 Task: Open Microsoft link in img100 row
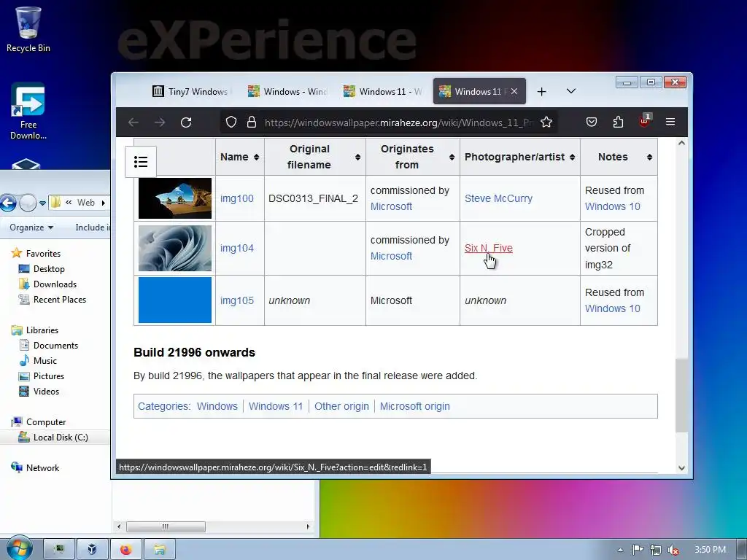tap(391, 206)
